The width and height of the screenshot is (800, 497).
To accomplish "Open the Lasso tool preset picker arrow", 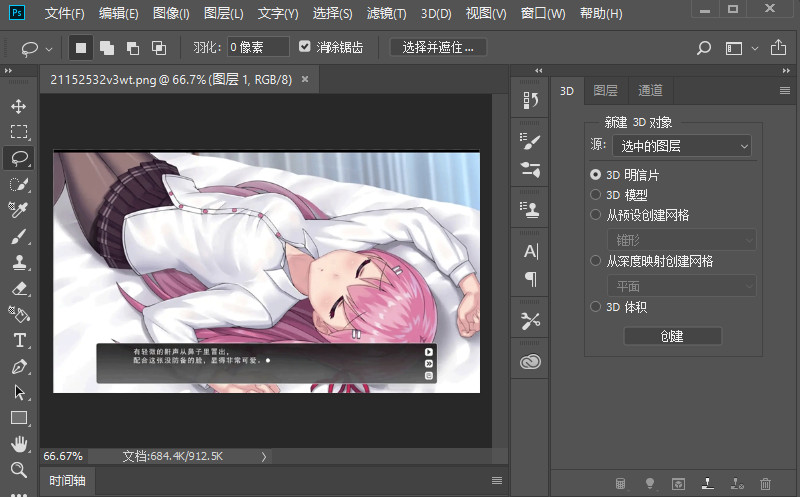I will (x=49, y=49).
